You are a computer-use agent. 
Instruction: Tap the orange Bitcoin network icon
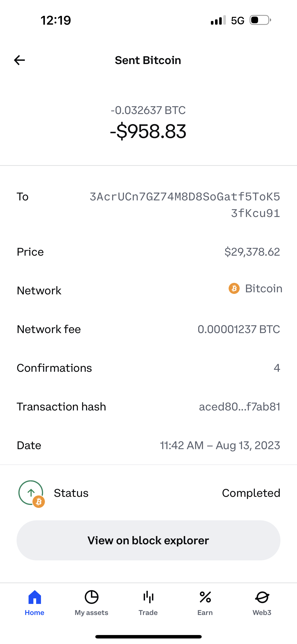pyautogui.click(x=234, y=289)
